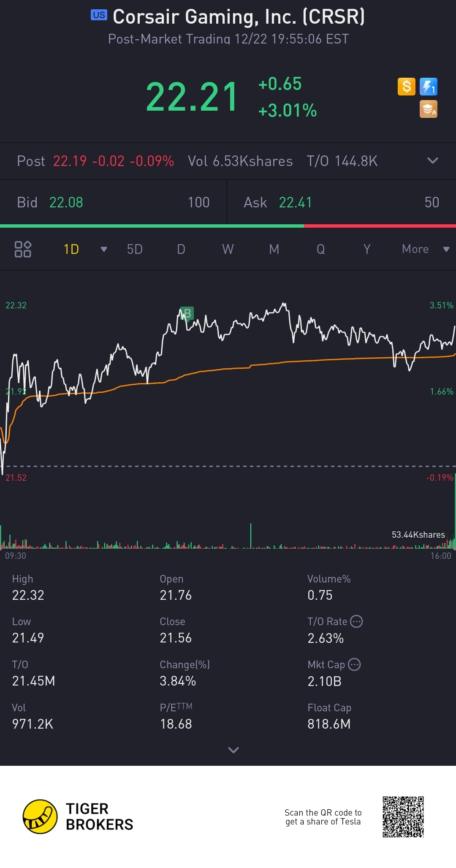This screenshot has height=868, width=456.
Task: Tap the current price 22.21
Action: (192, 97)
